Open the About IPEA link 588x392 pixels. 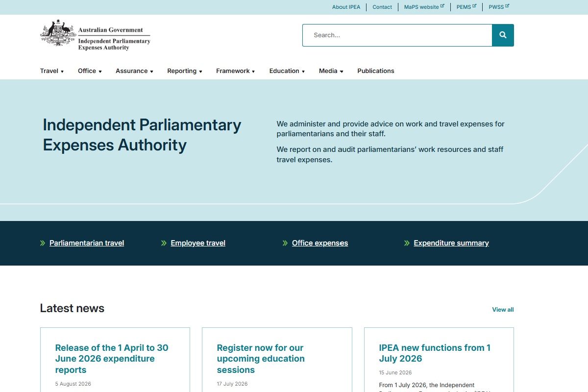point(346,7)
